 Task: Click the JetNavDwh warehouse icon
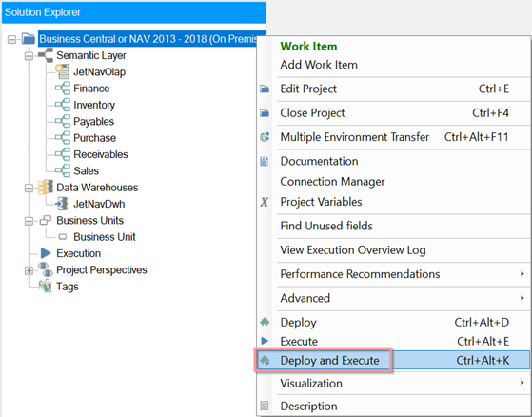[x=62, y=204]
